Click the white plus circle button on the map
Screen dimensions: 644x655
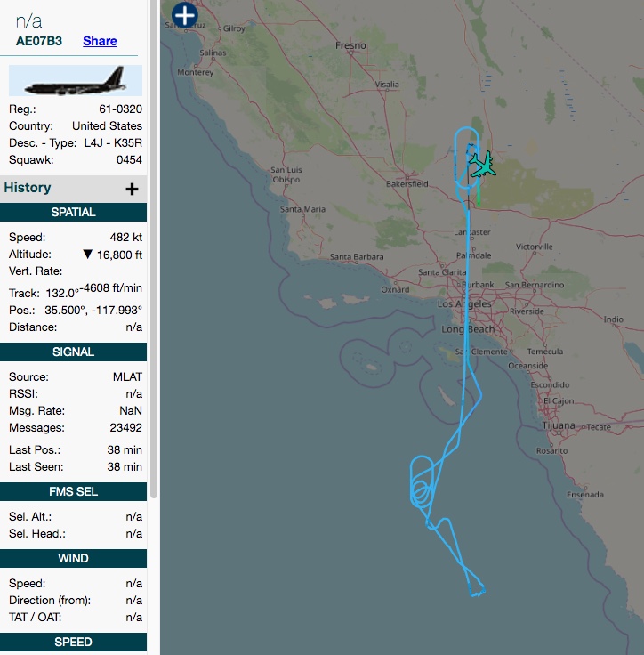point(184,14)
